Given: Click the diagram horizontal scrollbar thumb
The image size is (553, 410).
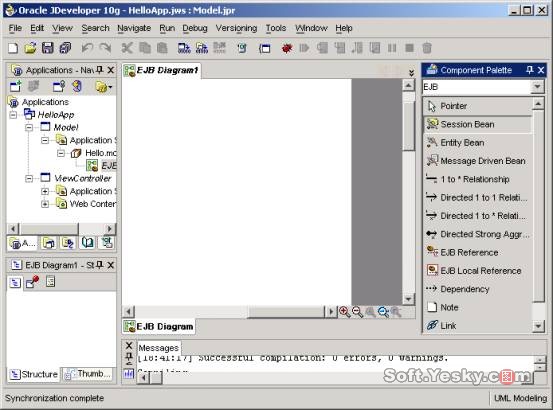Looking at the screenshot, I should point(286,312).
